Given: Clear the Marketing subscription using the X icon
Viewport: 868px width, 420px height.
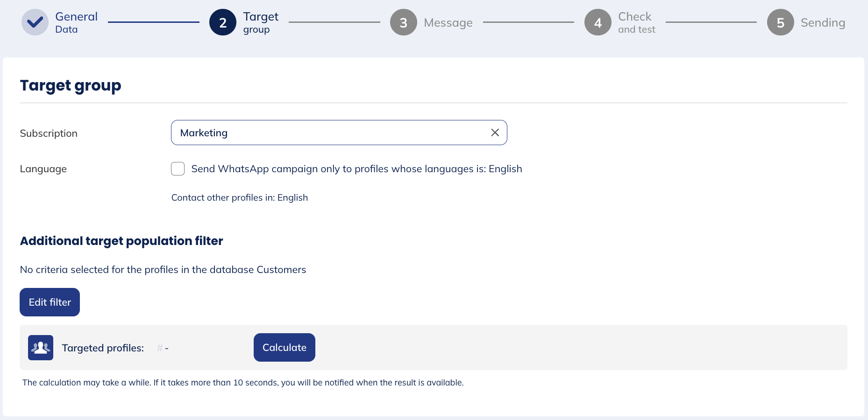Looking at the screenshot, I should [x=494, y=133].
